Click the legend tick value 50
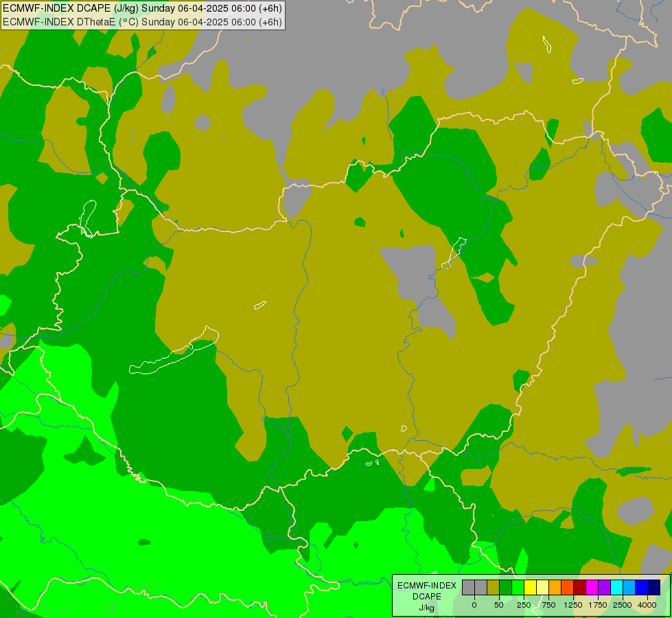 [499, 605]
